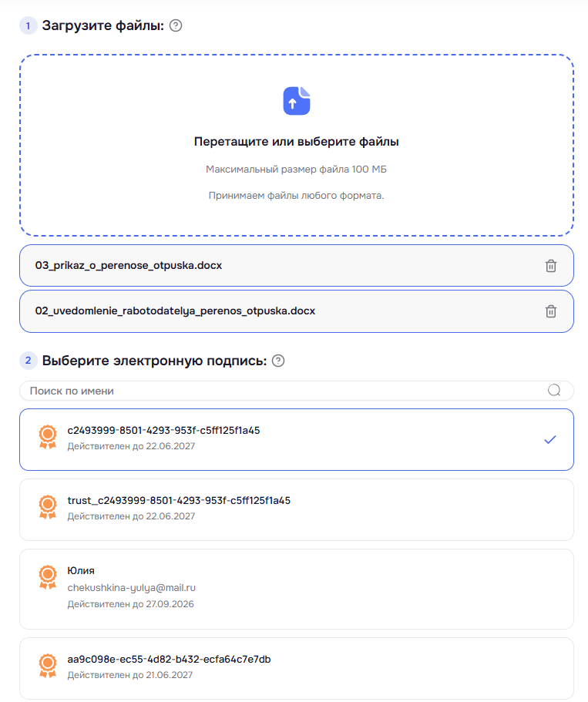Viewport: 588px width, 702px height.
Task: Click step 1 number badge
Action: [x=29, y=25]
